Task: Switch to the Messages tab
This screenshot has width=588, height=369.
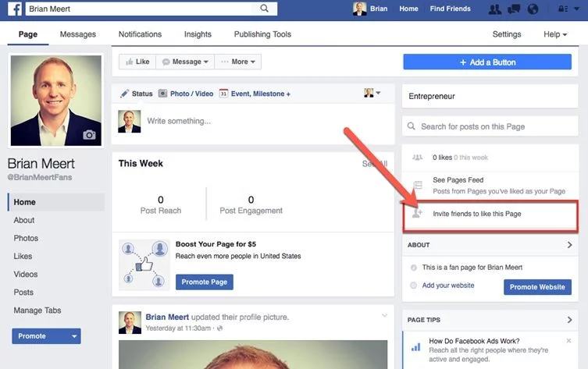Action: pos(78,34)
